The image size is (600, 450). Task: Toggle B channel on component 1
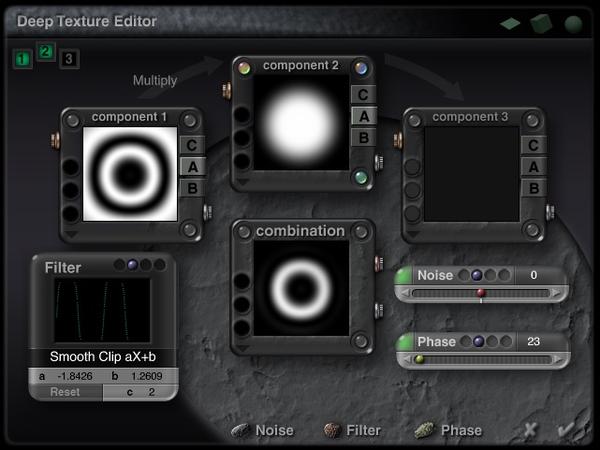click(192, 188)
